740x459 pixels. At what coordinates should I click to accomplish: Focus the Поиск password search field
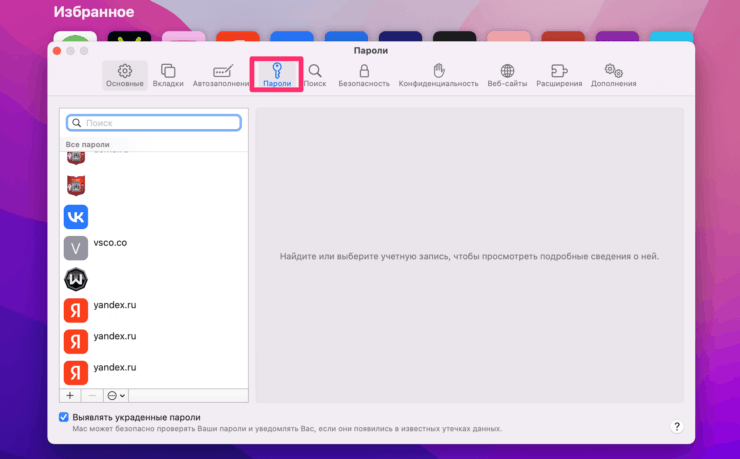pyautogui.click(x=154, y=123)
